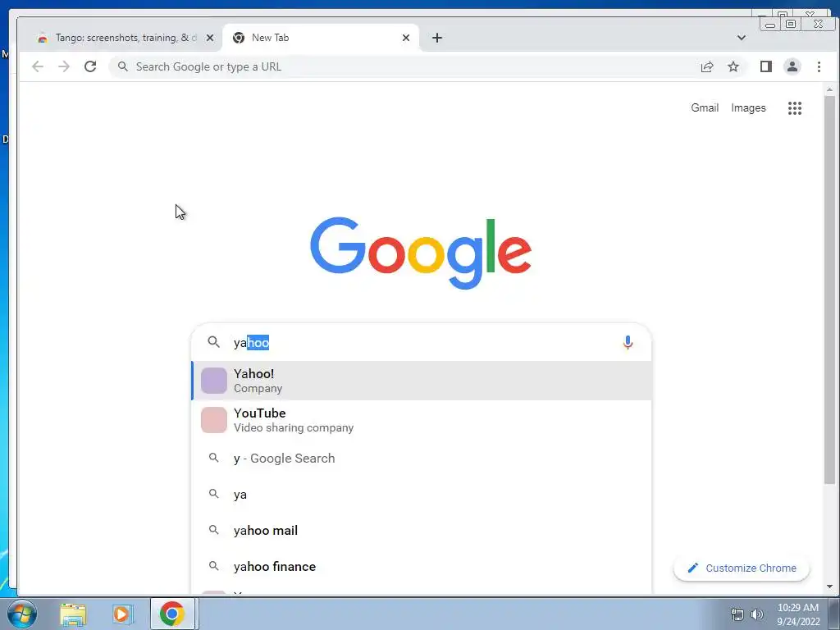Expand the tab search chevron
Screen dimensions: 840x630
point(742,38)
